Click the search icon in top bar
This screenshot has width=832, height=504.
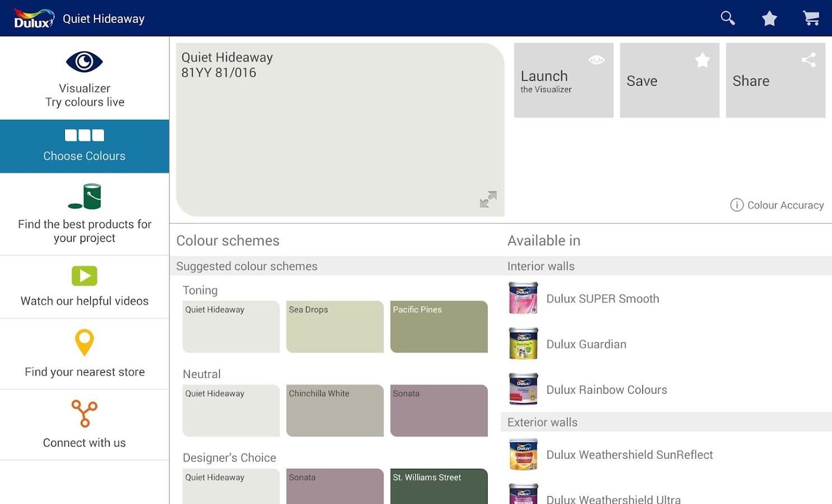[727, 17]
